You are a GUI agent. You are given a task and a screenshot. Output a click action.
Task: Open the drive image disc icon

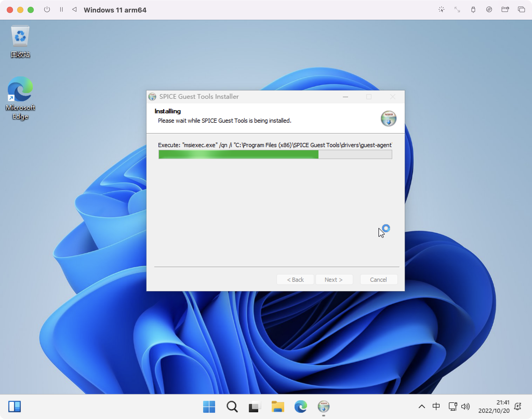[489, 10]
